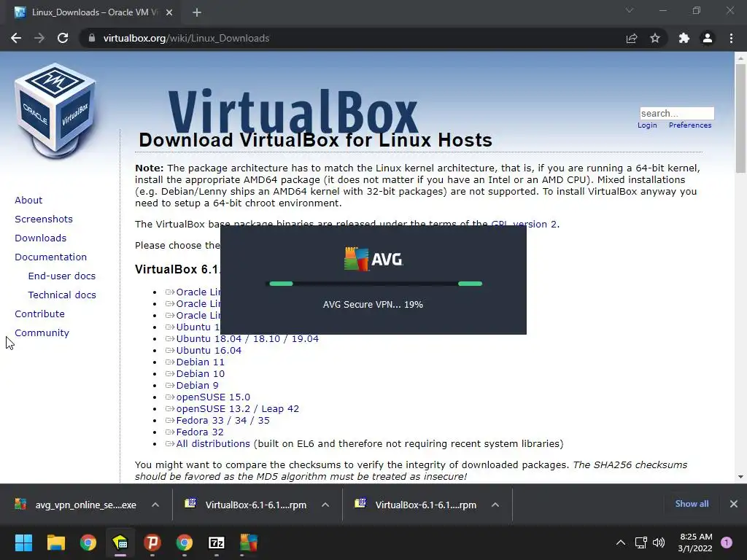Open openSUSE 13.2 / Leap 42 link

click(237, 408)
